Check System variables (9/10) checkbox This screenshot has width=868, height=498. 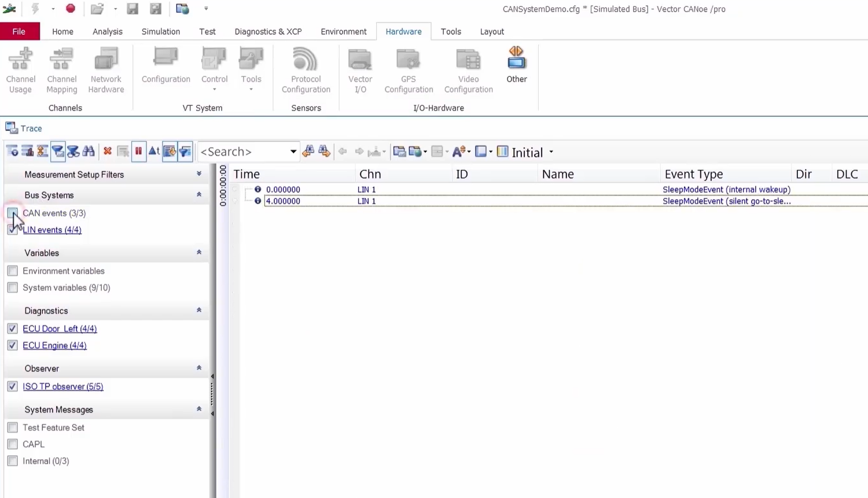12,287
